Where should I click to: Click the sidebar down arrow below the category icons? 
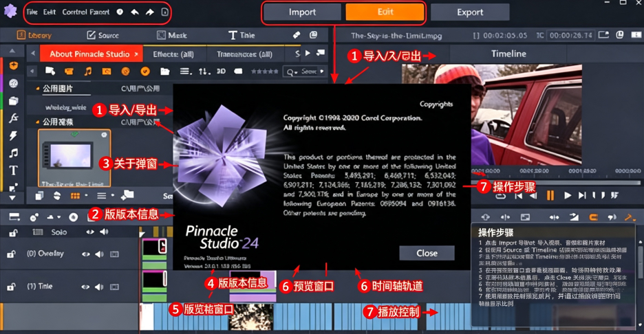click(12, 198)
